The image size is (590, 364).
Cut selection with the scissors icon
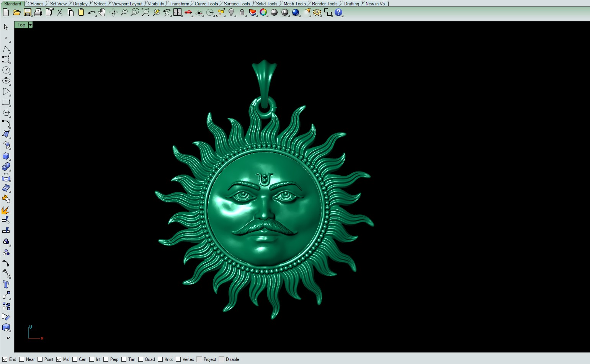click(x=60, y=12)
